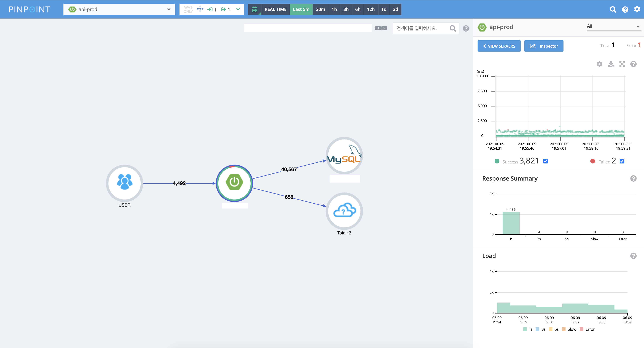Open the api-prod application dropdown
The width and height of the screenshot is (644, 348).
119,9
